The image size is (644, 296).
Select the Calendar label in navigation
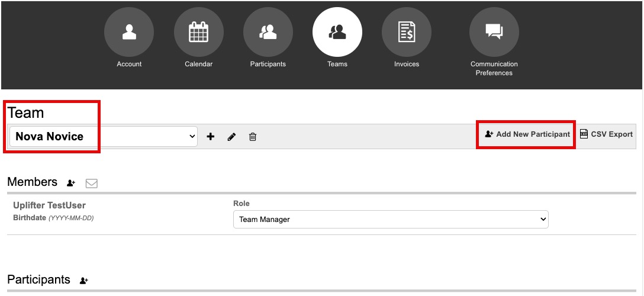[x=199, y=64]
